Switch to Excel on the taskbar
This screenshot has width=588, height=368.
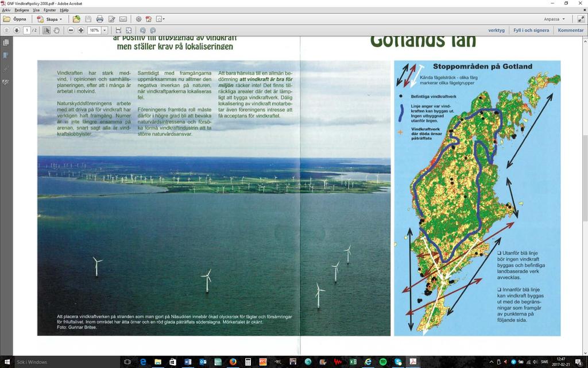click(x=353, y=362)
